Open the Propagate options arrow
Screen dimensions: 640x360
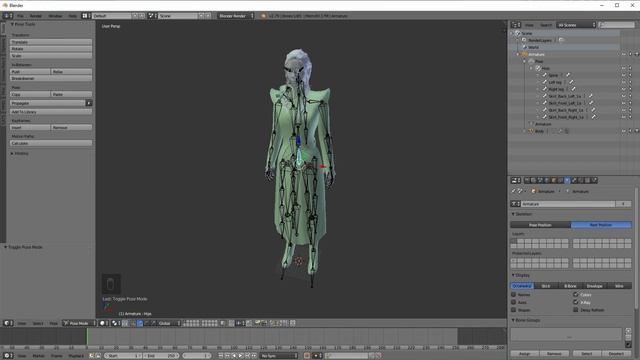(x=89, y=103)
